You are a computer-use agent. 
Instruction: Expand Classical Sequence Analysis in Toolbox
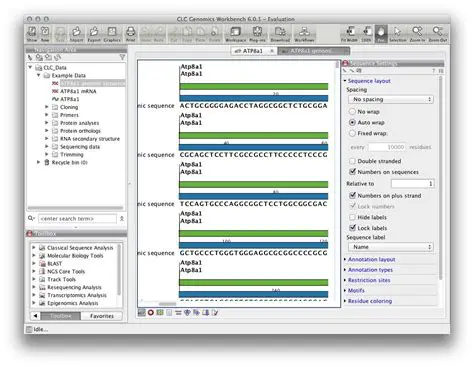33,248
